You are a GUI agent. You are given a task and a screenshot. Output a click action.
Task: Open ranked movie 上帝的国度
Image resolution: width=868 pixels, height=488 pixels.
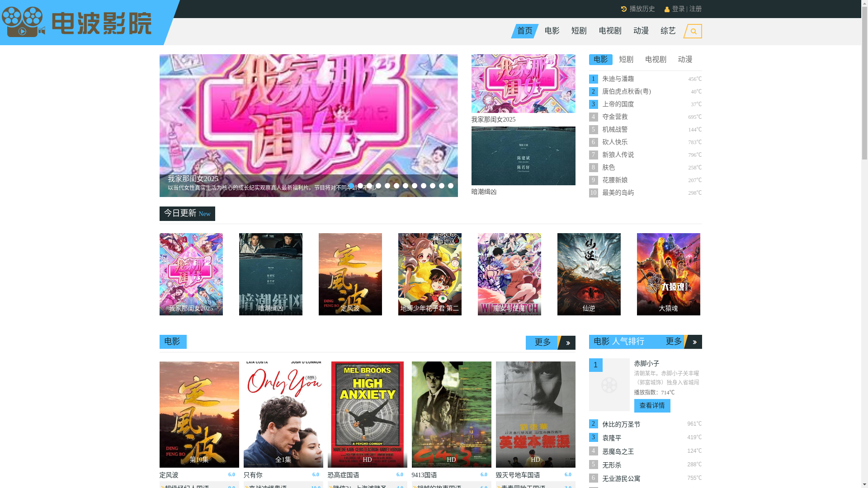point(618,104)
